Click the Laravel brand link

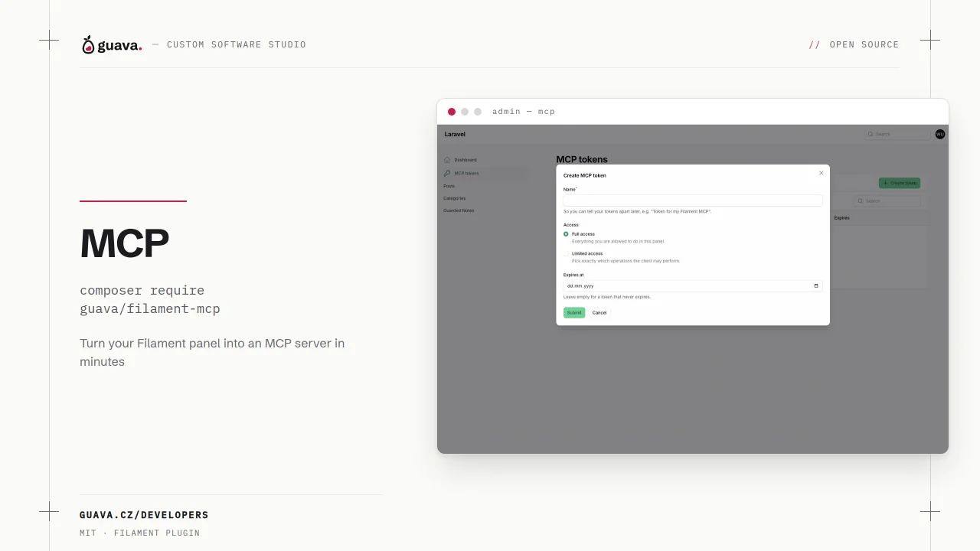click(x=455, y=134)
